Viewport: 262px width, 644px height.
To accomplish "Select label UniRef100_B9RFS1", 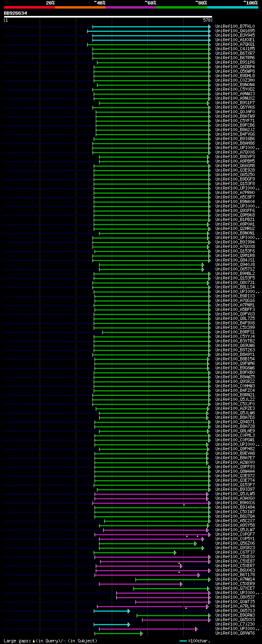I will 235,332.
